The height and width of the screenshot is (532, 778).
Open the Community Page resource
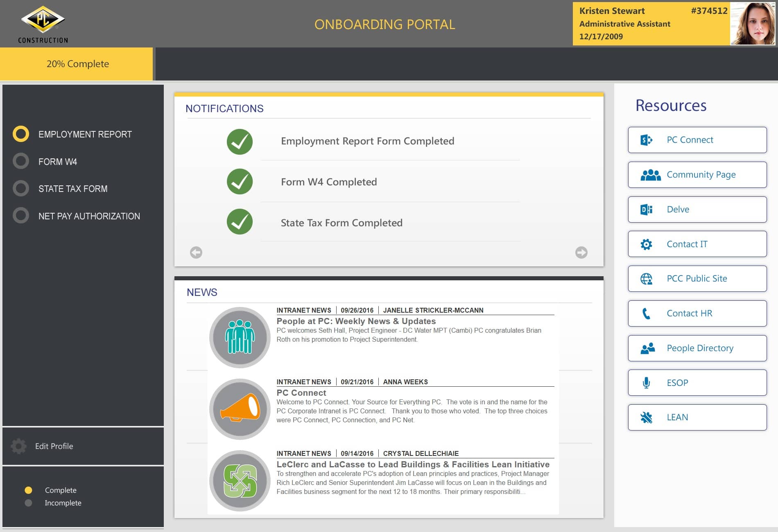pyautogui.click(x=697, y=175)
